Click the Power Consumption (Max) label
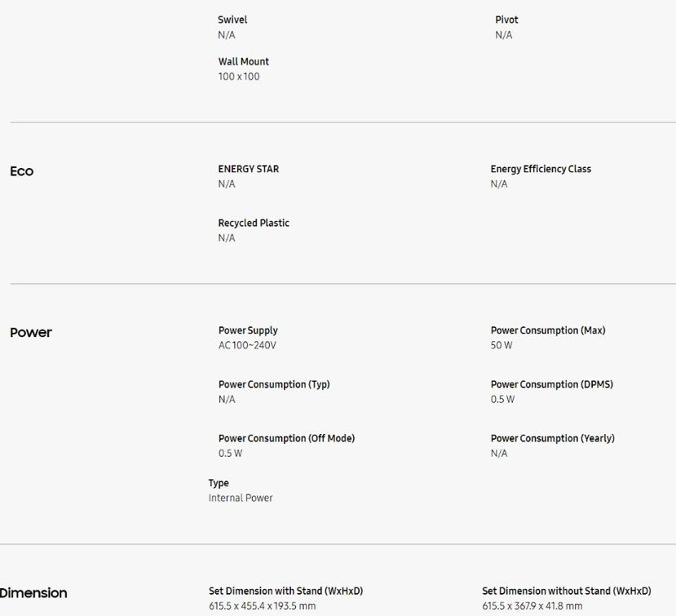Viewport: 676px width, 616px height. [x=548, y=330]
